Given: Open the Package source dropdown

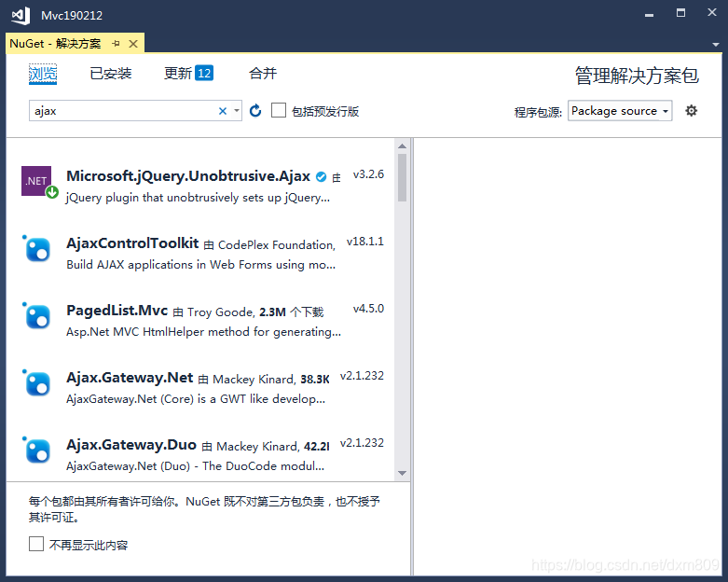Looking at the screenshot, I should click(x=620, y=111).
